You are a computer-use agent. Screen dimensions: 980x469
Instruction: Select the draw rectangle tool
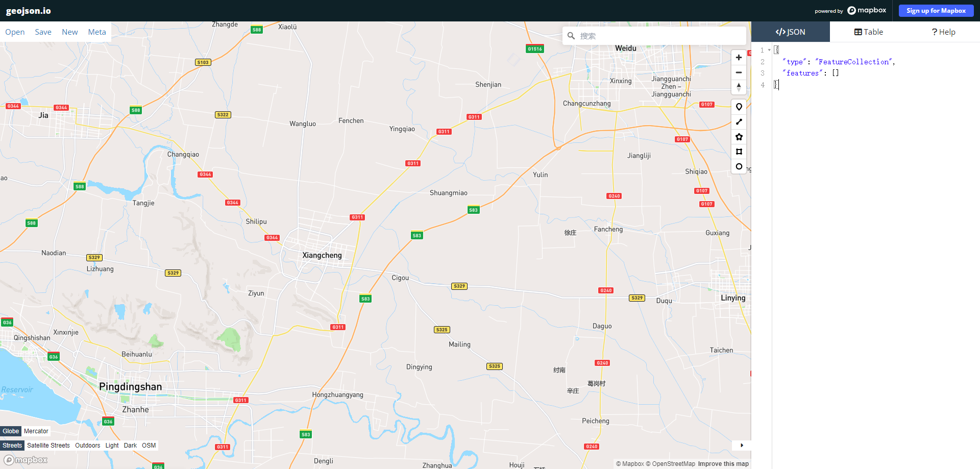739,152
